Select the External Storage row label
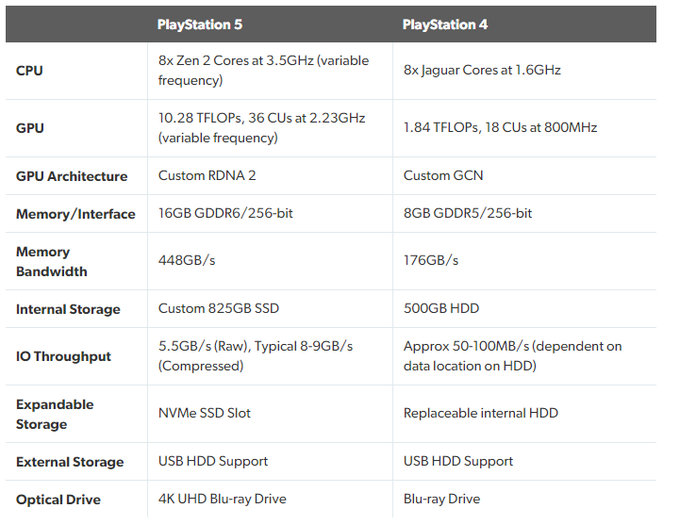Viewport: 680px width, 525px height. 70,462
